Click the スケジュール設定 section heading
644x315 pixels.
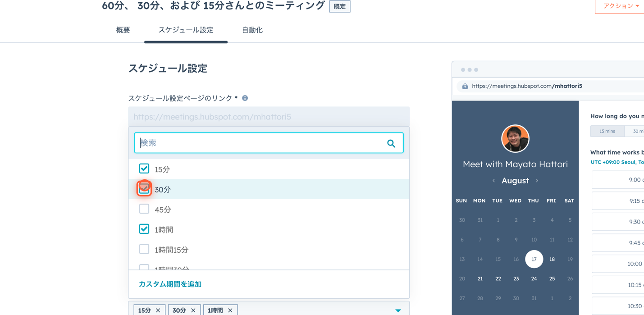point(168,68)
